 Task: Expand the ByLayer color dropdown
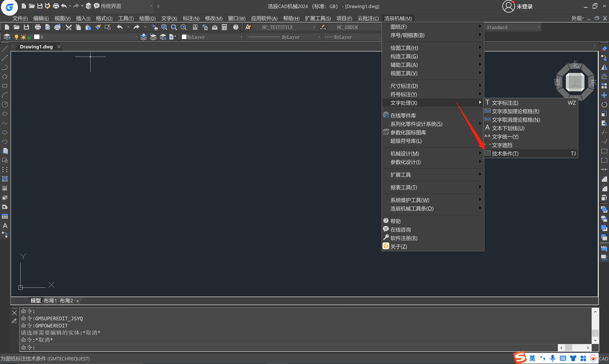241,37
